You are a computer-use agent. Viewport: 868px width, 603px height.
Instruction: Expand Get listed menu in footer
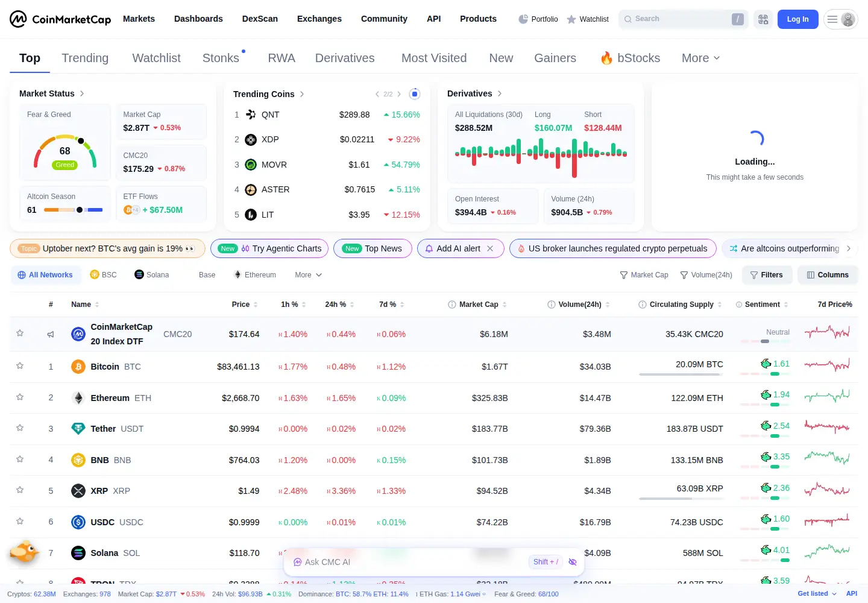click(817, 594)
